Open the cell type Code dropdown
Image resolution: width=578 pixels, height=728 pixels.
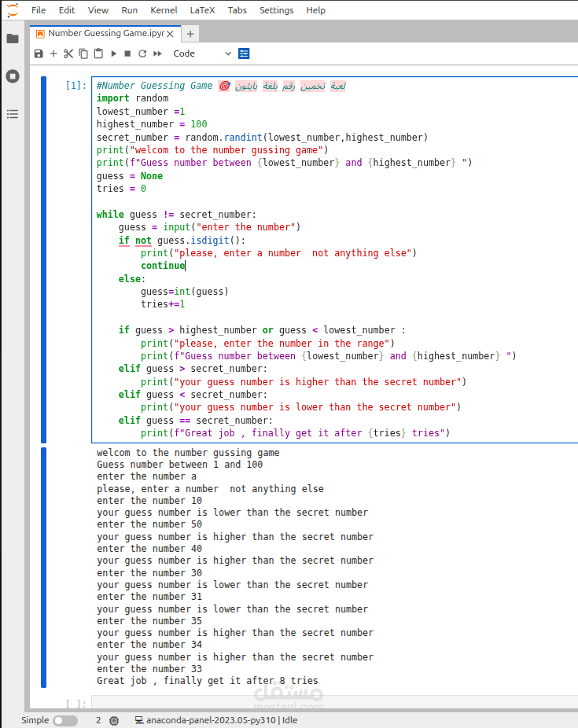tap(201, 54)
